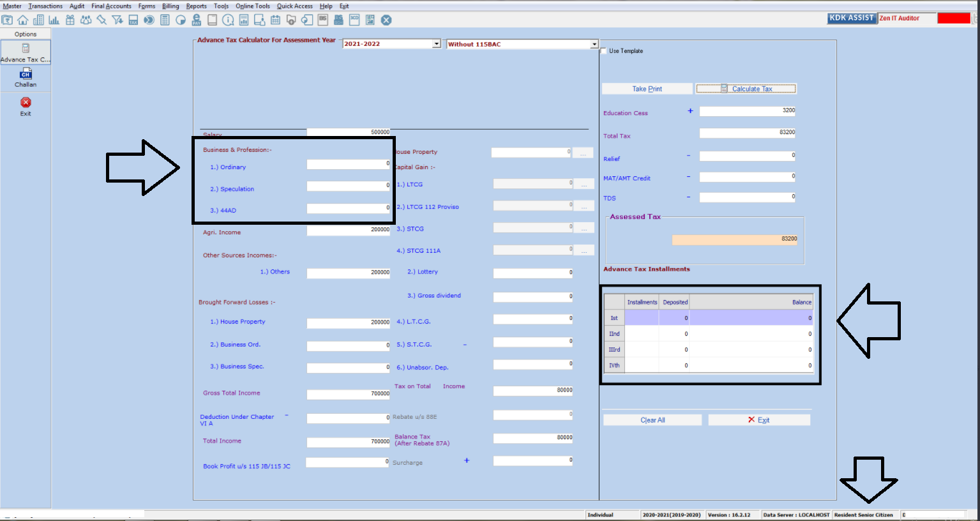Open the rupee folder toolbar icon
The height and width of the screenshot is (521, 980).
pos(7,20)
